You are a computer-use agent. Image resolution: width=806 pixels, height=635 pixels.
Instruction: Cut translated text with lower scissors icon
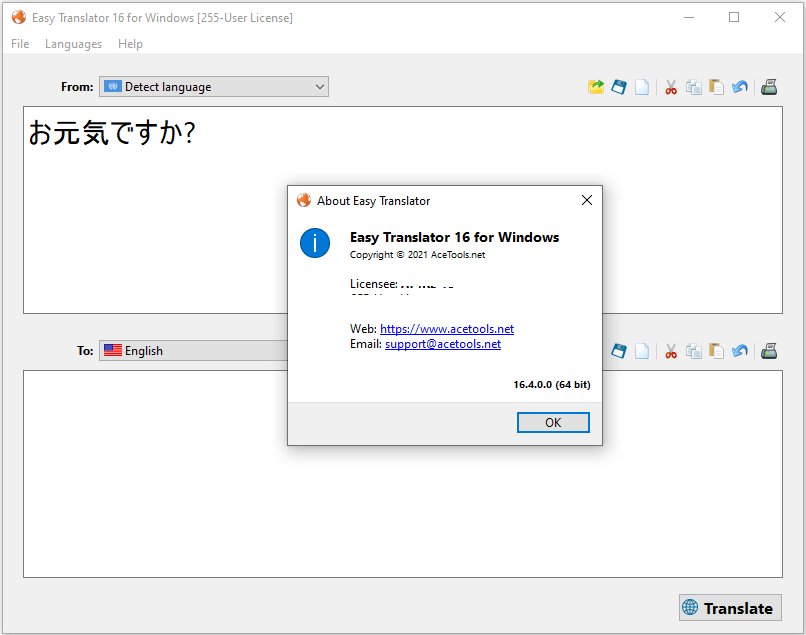(x=671, y=351)
